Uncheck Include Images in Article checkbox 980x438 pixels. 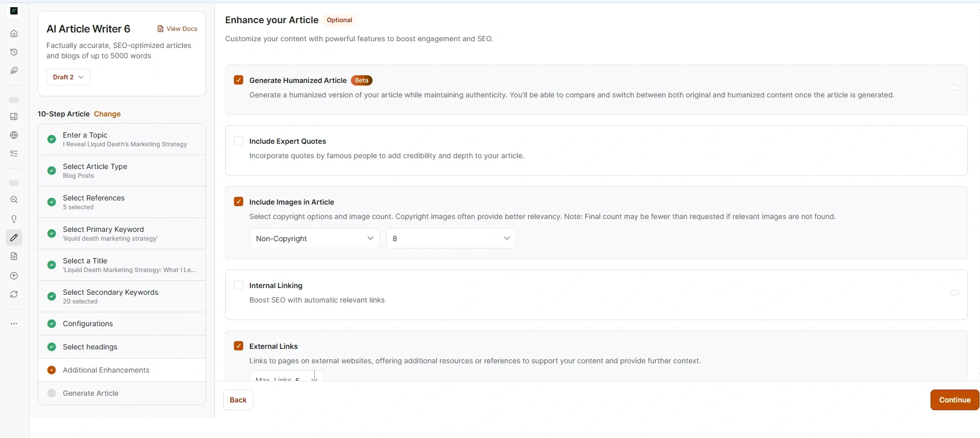239,201
